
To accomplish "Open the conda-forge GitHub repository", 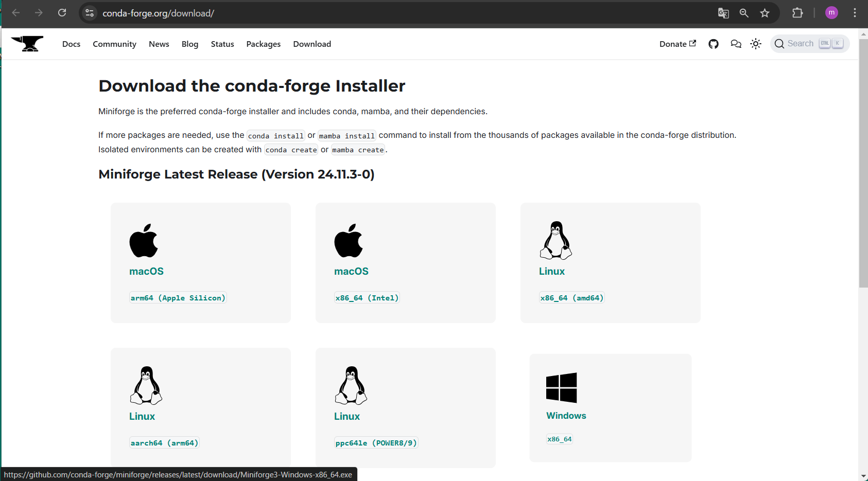I will [713, 44].
